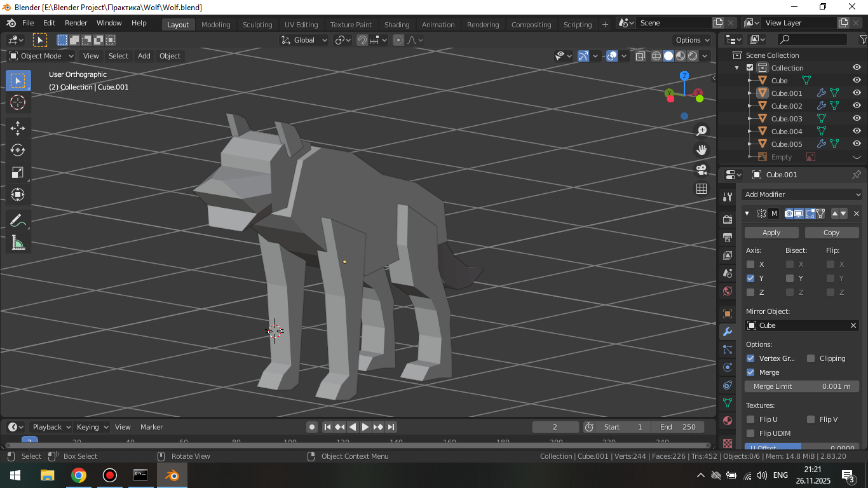This screenshot has width=868, height=488.
Task: Choose the Annotate tool
Action: pyautogui.click(x=18, y=220)
